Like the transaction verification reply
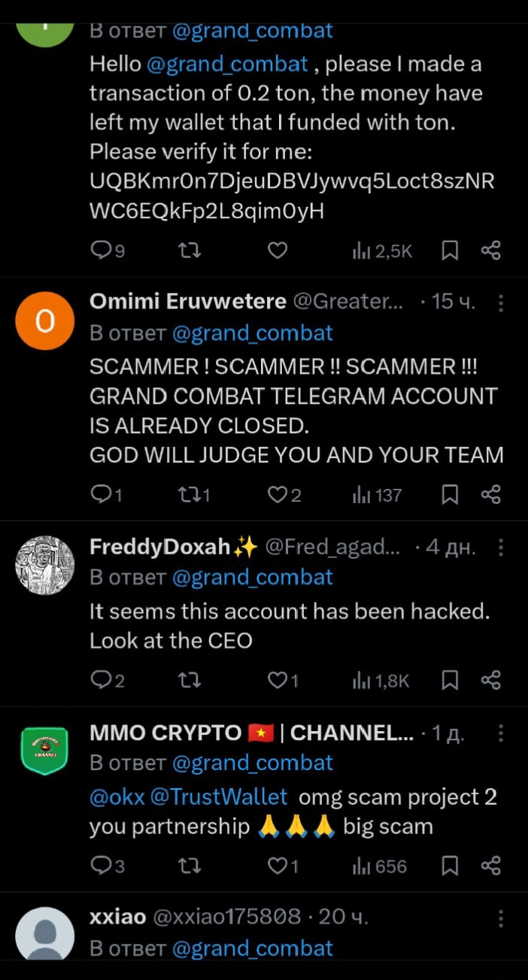Viewport: 528px width, 980px height. coord(277,250)
